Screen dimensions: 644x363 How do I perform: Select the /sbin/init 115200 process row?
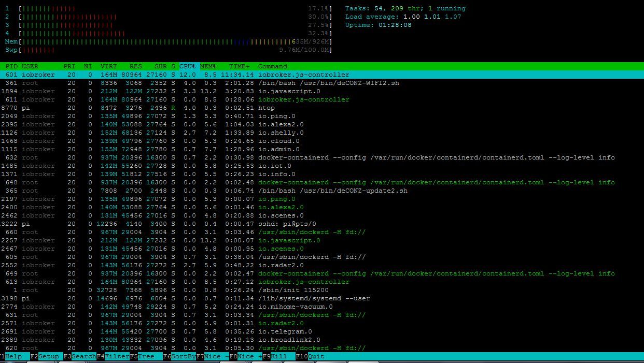[322, 290]
